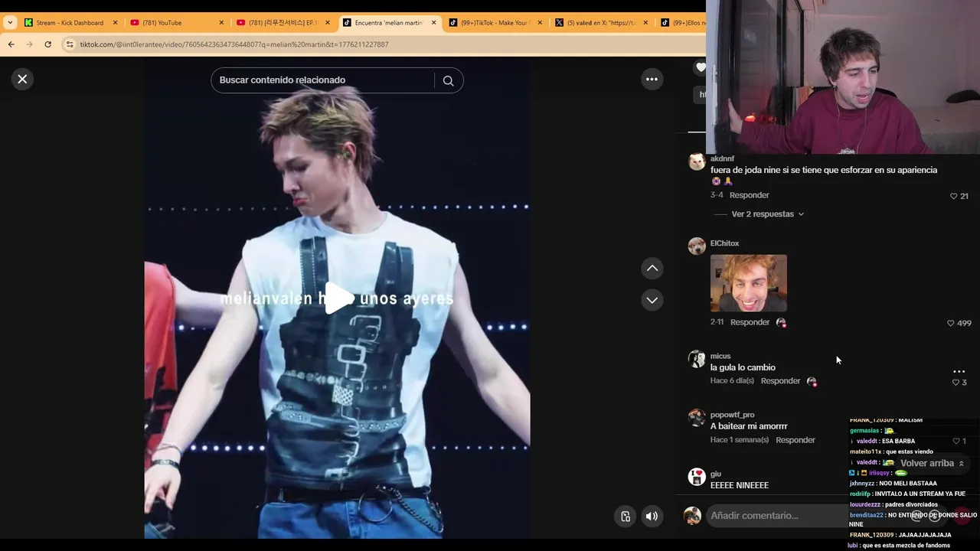Viewport: 980px width, 551px height.
Task: Open micus's profile avatar
Action: [697, 359]
